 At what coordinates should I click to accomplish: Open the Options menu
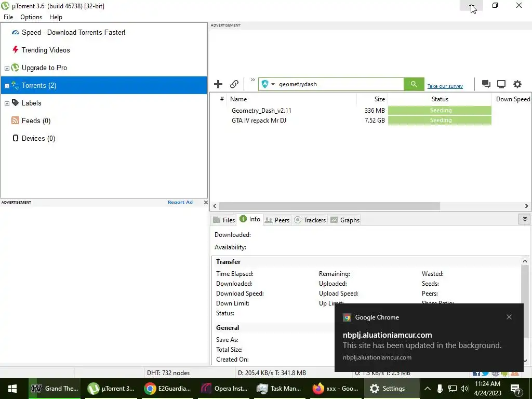tap(31, 17)
